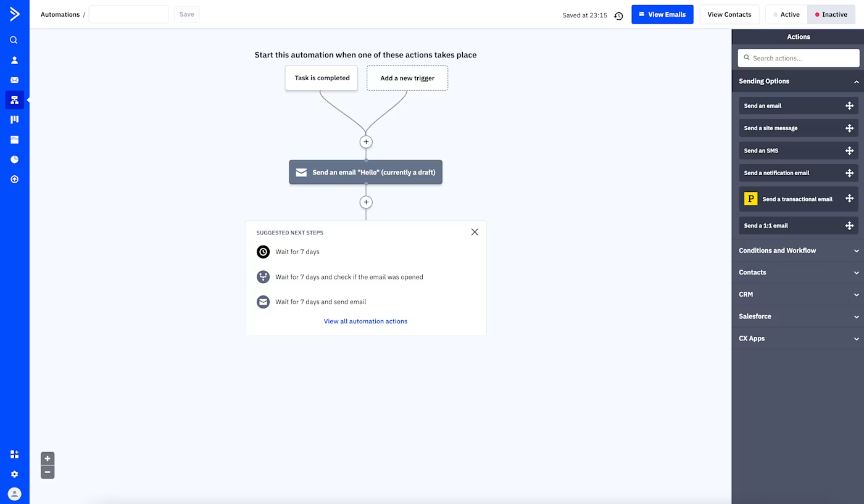The height and width of the screenshot is (504, 864).
Task: Click the move handle on Send a transactional email
Action: click(x=849, y=199)
